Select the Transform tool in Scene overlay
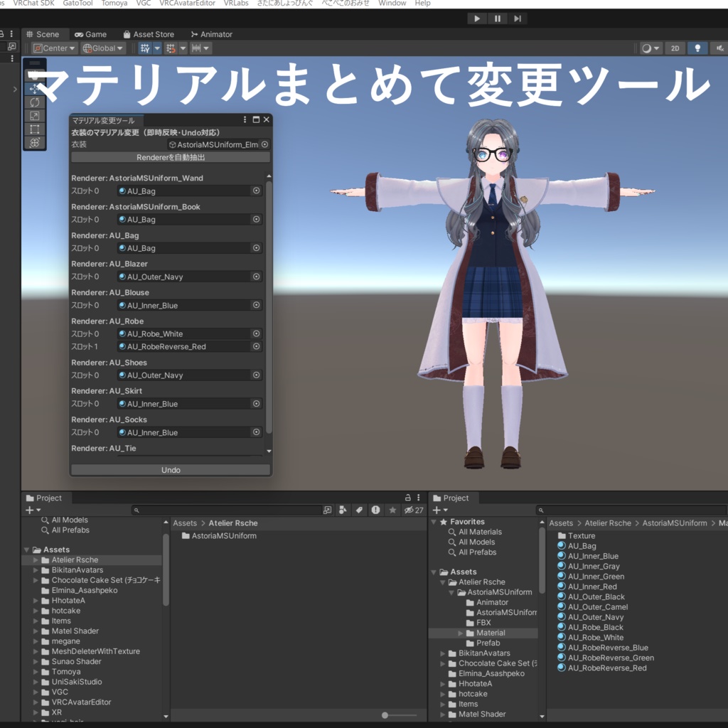The image size is (728, 728). [34, 142]
